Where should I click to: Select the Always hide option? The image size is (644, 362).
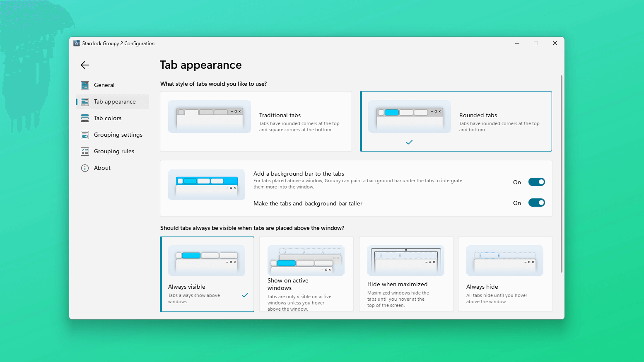pyautogui.click(x=505, y=274)
